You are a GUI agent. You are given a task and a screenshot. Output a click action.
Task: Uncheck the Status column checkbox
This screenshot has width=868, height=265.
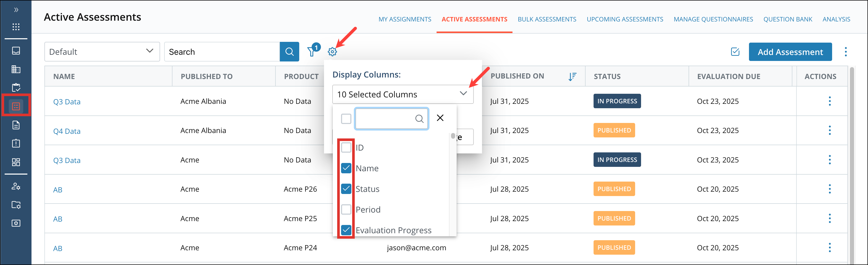pos(346,189)
